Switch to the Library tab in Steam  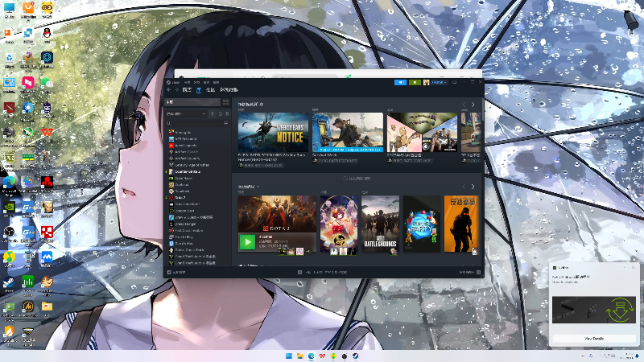(x=199, y=89)
